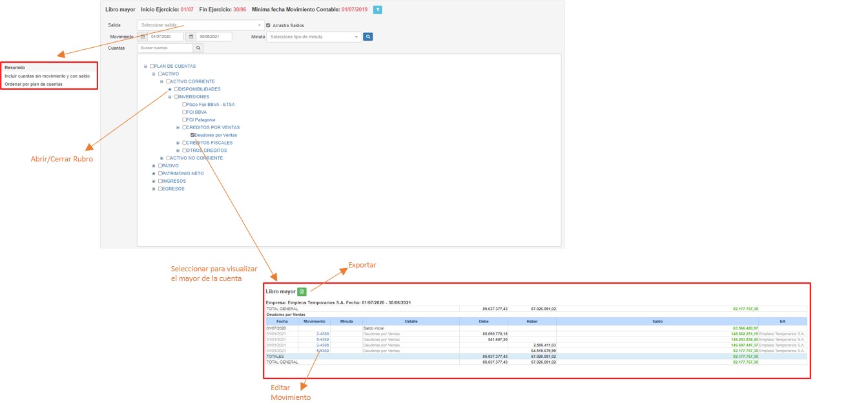Screen dimensions: 868x407
Task: Click the magnifier icon beside Buscar cuentas
Action: 198,48
